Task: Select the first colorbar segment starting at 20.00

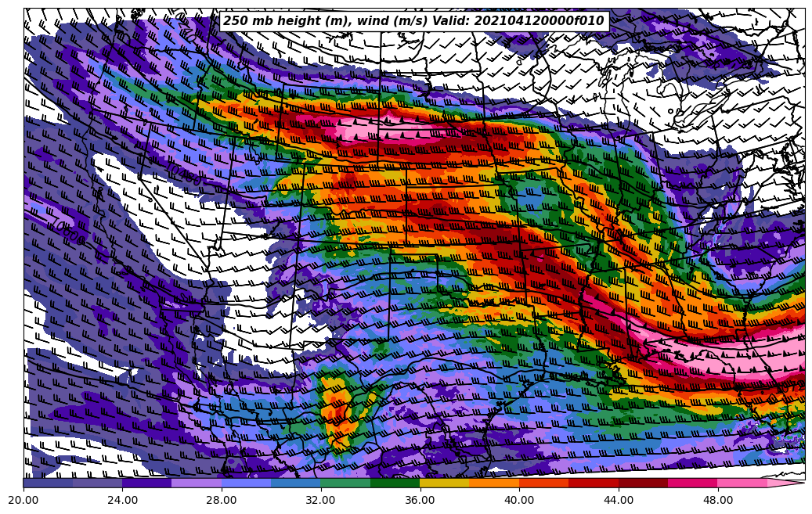Action: tap(49, 483)
